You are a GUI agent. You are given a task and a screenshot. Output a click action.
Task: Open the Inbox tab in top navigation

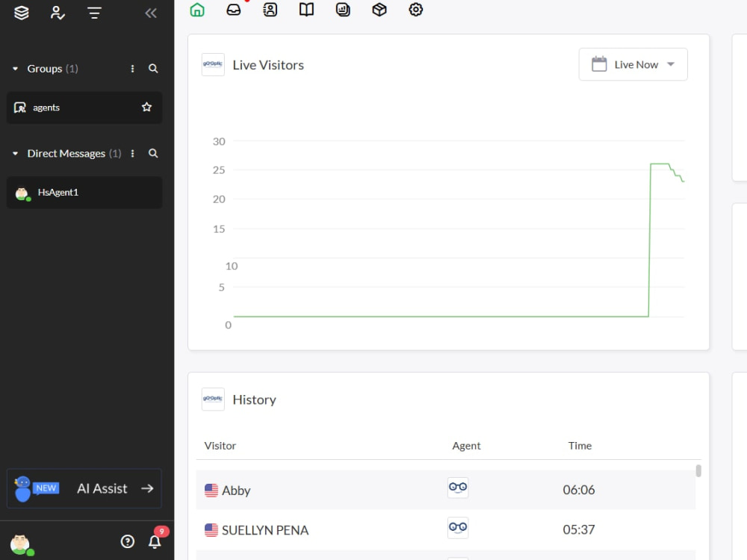click(x=233, y=10)
